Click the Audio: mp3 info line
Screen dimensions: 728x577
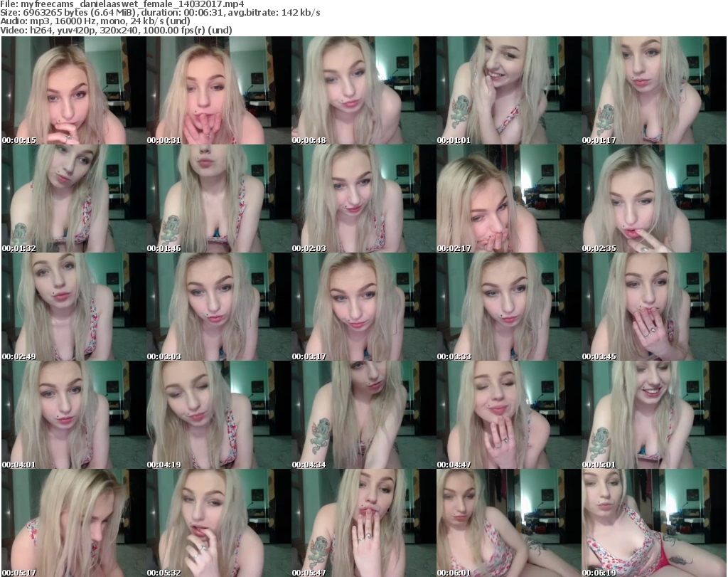pos(95,21)
